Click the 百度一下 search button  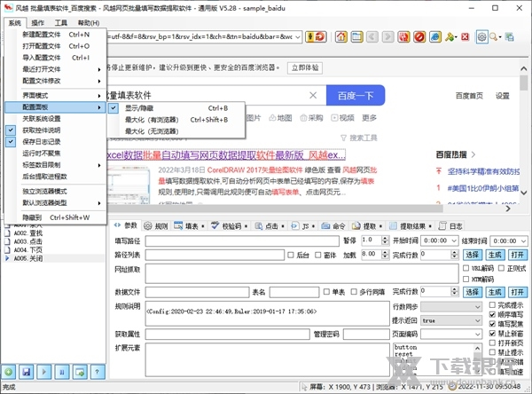click(356, 96)
